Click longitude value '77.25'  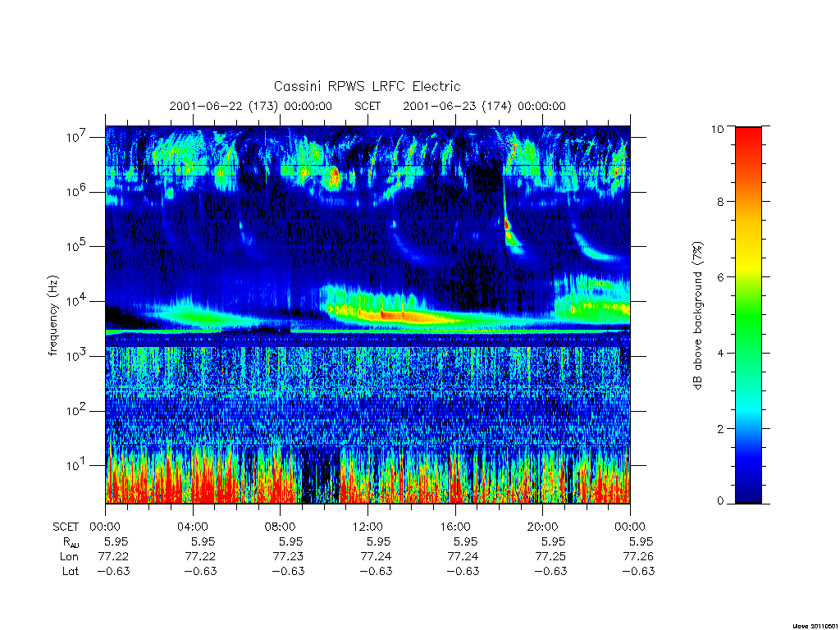point(550,557)
